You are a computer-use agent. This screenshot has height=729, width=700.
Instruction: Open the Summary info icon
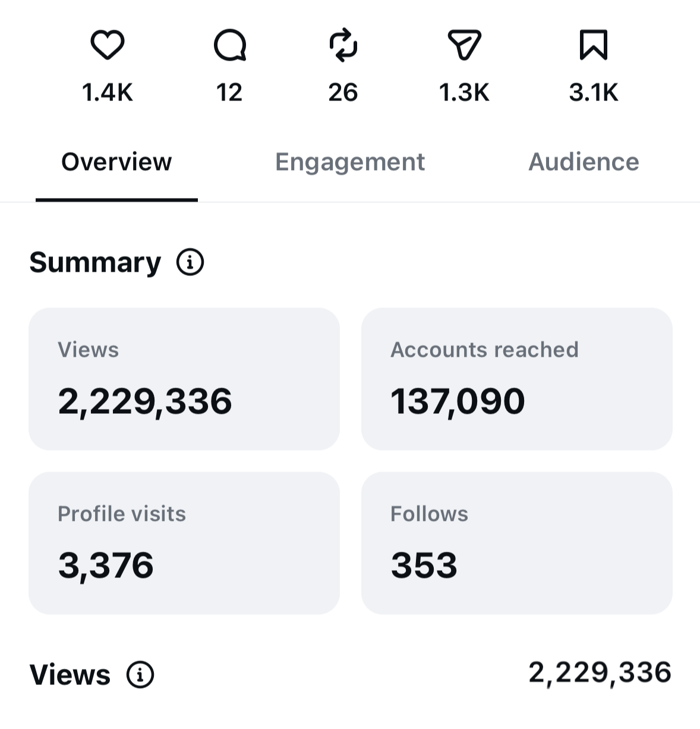coord(190,262)
